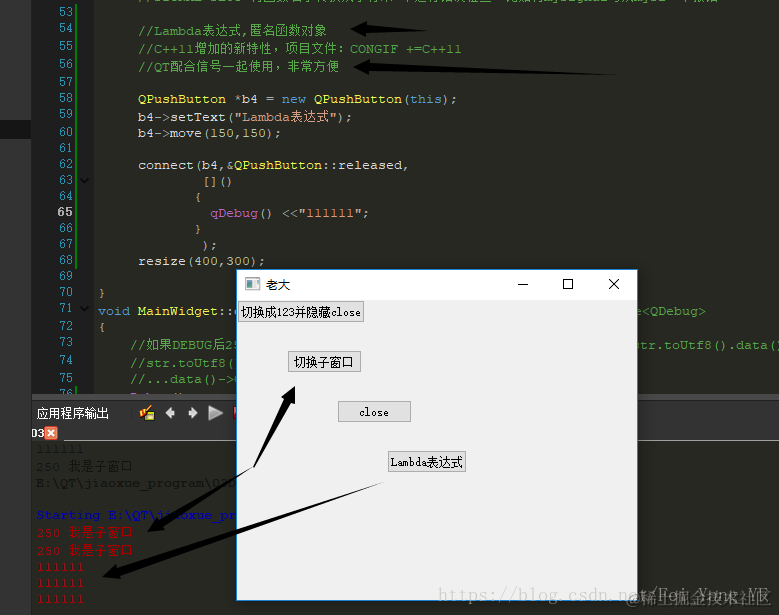
Task: Click line number 58 in the gutter
Action: coord(66,98)
